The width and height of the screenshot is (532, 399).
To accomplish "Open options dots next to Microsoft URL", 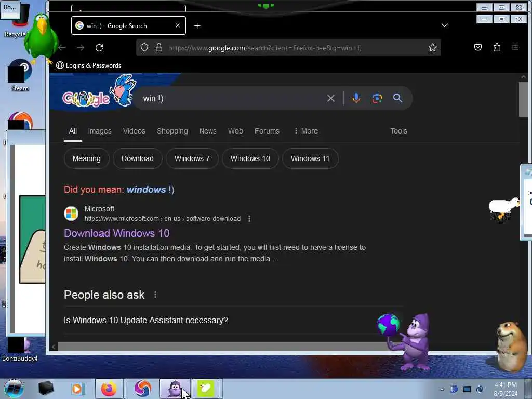I will (x=249, y=219).
